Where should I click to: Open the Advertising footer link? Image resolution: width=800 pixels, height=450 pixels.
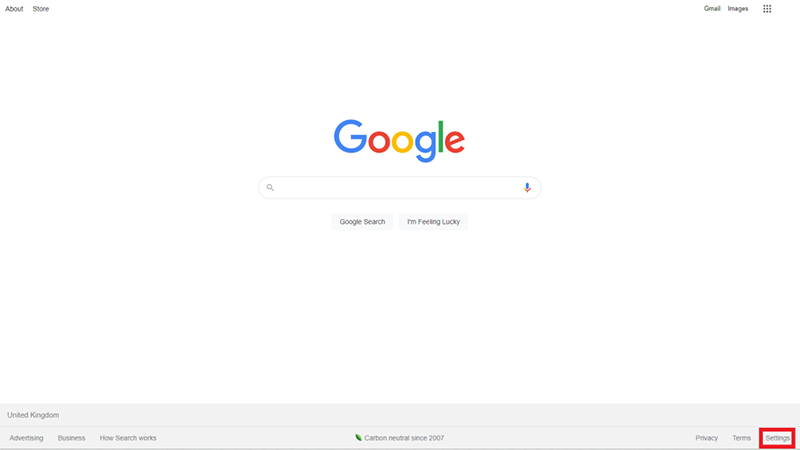pos(26,438)
